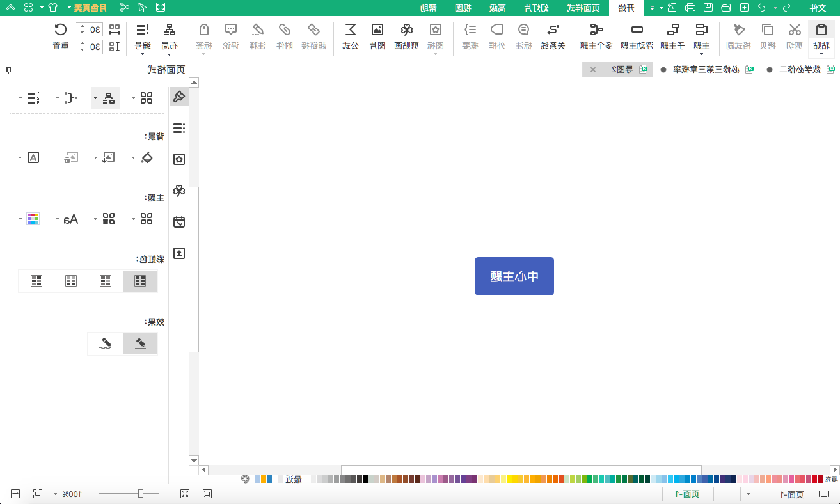840x504 pixels.
Task: Select the central topic 中心主题 node
Action: pos(514,276)
